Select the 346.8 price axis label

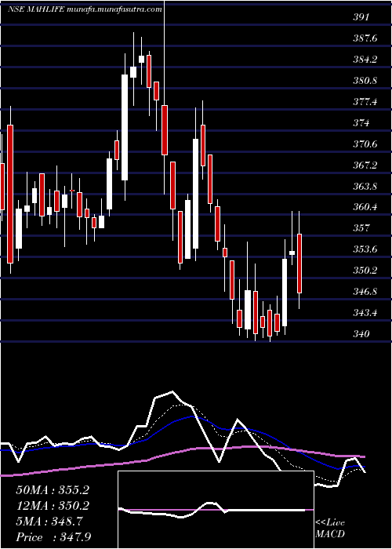pyautogui.click(x=365, y=292)
